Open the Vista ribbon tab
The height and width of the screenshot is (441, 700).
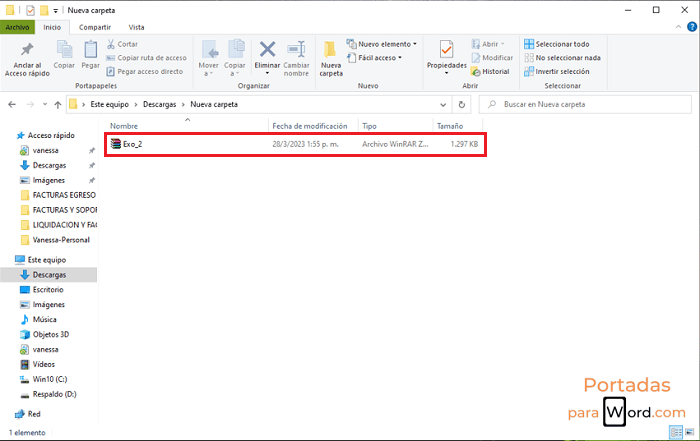136,27
